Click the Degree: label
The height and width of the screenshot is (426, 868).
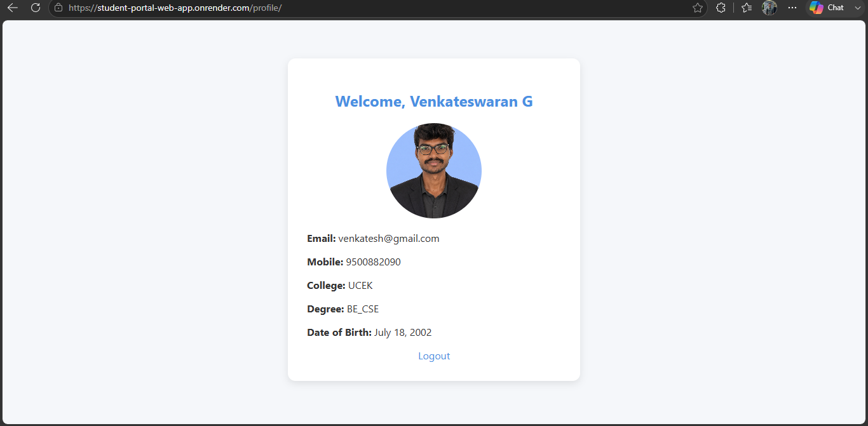pos(325,309)
